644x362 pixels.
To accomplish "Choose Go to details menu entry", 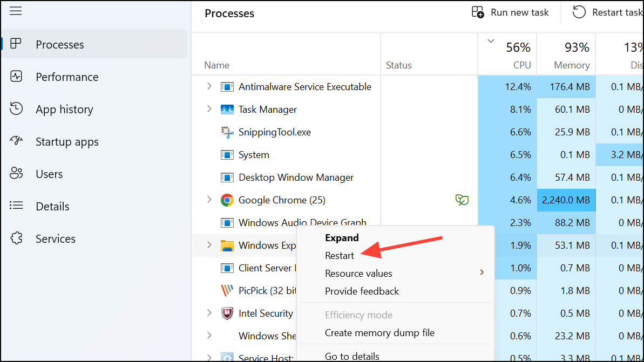I will coord(351,356).
